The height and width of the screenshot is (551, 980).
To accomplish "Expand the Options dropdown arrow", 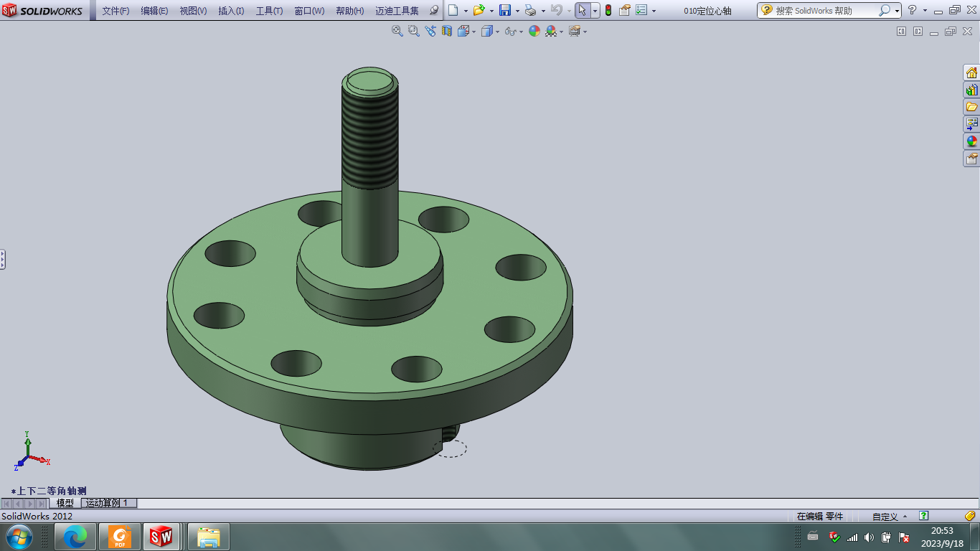I will click(654, 11).
